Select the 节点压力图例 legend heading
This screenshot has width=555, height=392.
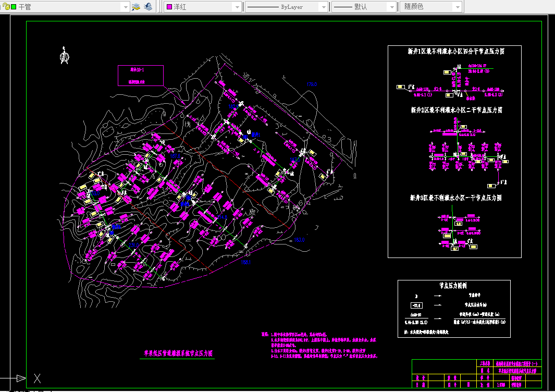[453, 286]
